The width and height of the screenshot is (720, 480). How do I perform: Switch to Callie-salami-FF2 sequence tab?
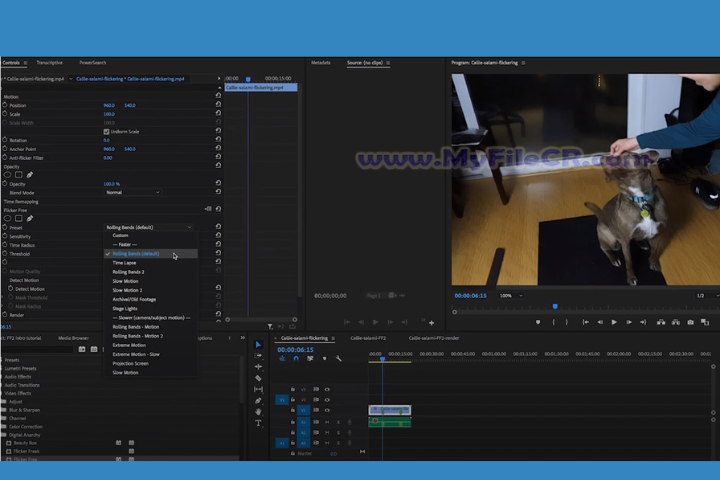click(368, 338)
